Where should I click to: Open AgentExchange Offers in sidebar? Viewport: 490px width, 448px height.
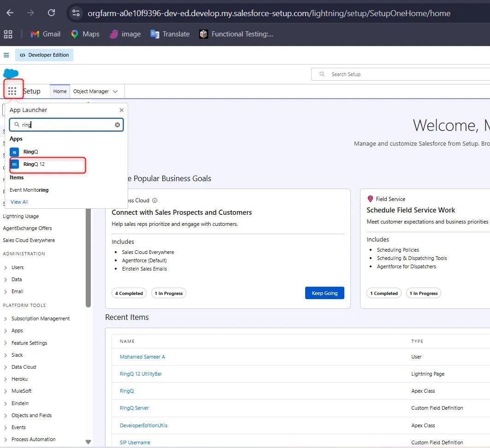[x=28, y=228]
